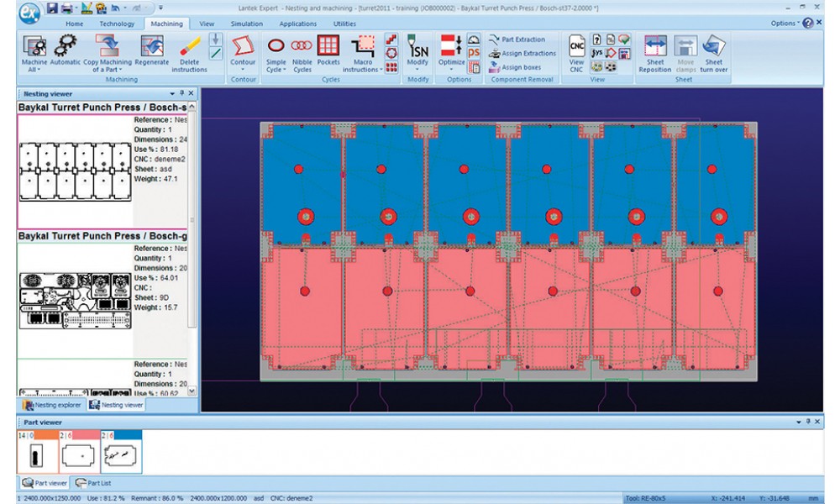Viewport: 840px width, 504px height.
Task: Click the red staircase icon in Cycles group
Action: [391, 39]
